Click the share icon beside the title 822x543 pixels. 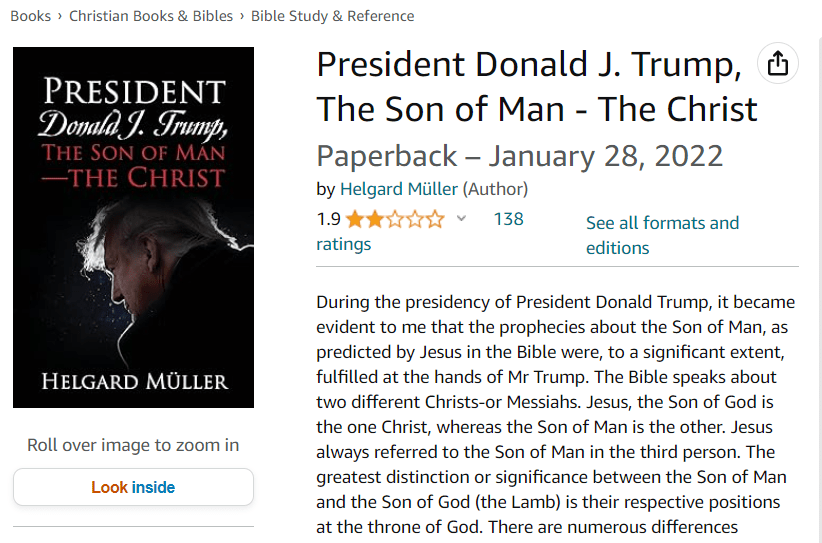click(x=778, y=65)
